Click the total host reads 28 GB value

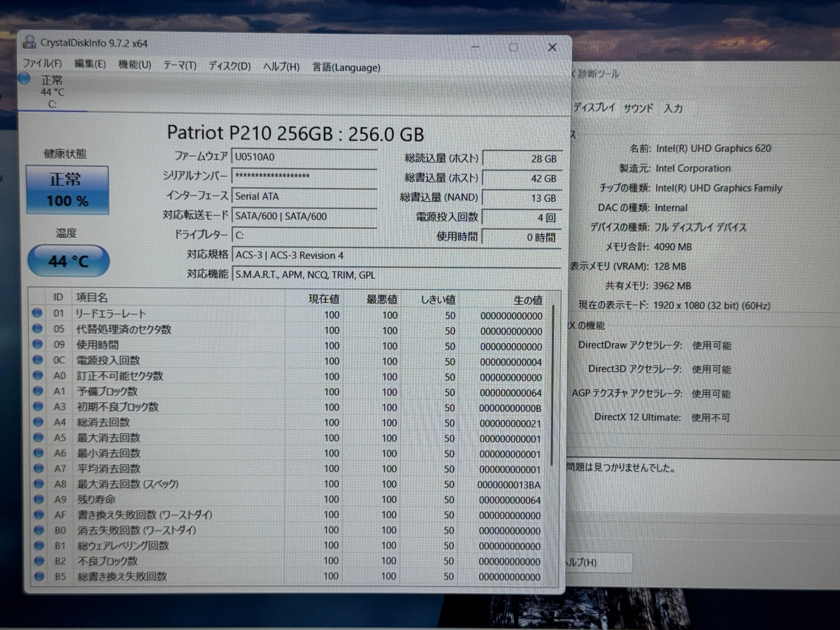pos(522,159)
